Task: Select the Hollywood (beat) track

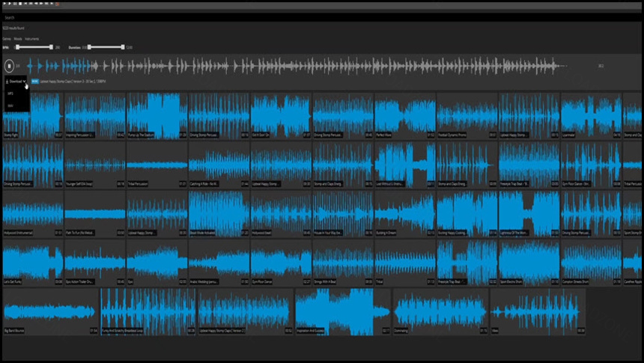Action: [281, 213]
